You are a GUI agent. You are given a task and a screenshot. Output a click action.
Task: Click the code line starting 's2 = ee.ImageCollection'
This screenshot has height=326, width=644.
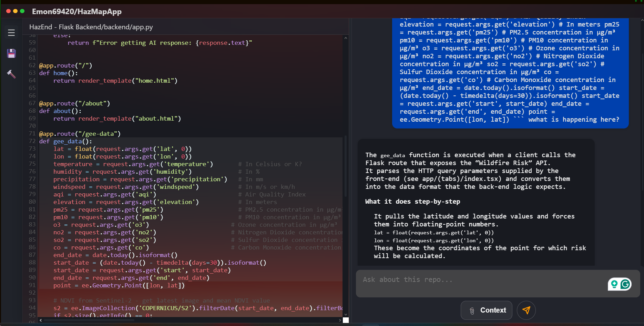[x=198, y=308]
